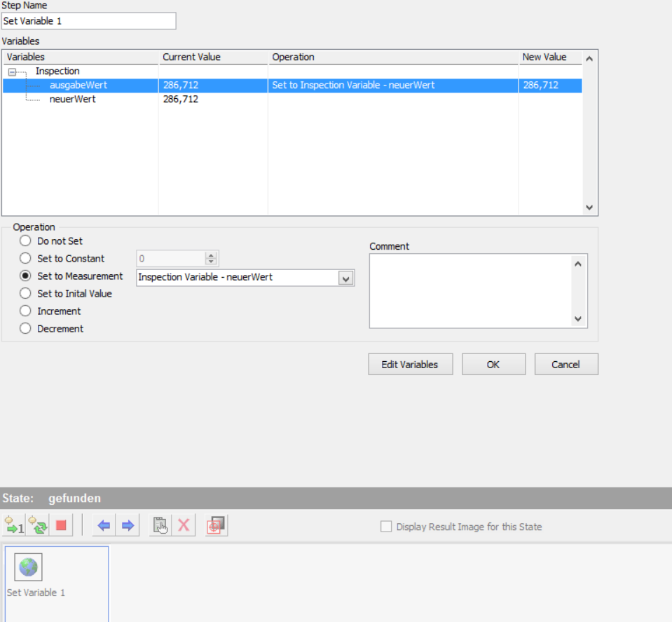This screenshot has height=622, width=672.
Task: Decrease the constant value spinner
Action: point(211,262)
